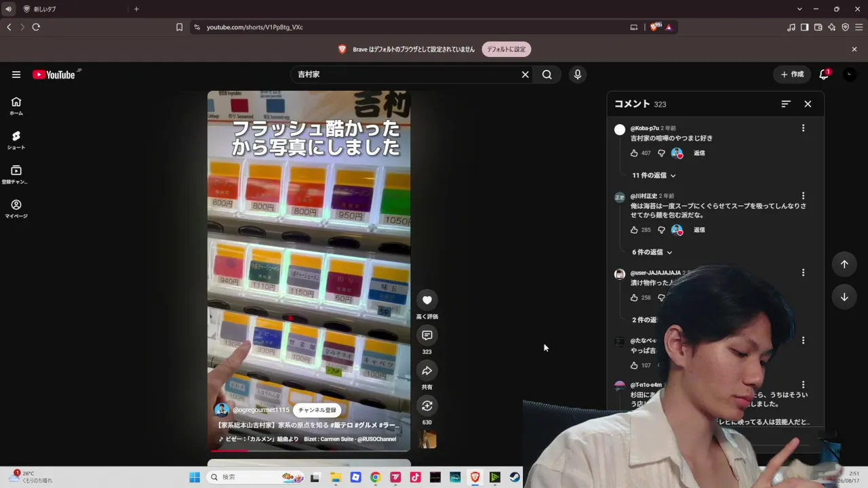Open the Brave Rewards triangle icon

[x=669, y=27]
